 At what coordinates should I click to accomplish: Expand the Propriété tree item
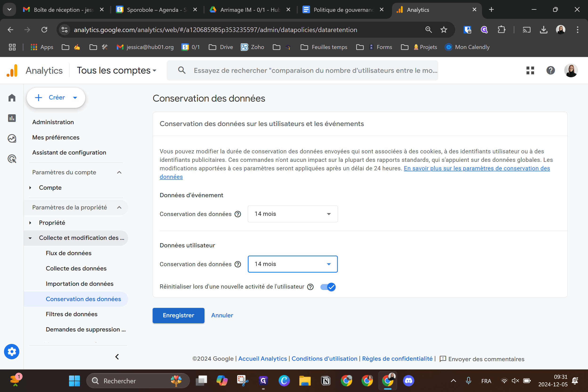click(30, 223)
